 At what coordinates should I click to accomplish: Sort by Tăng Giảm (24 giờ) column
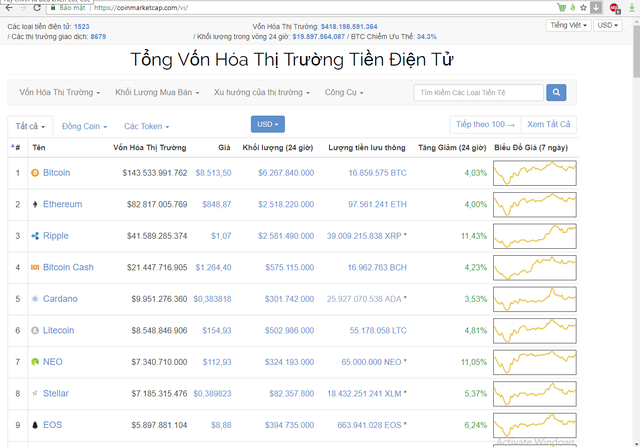[452, 147]
